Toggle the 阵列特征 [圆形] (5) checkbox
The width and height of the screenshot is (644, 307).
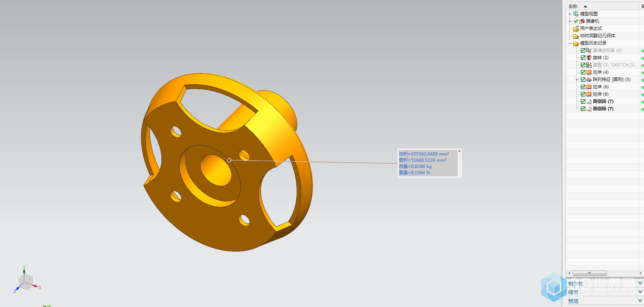(583, 80)
